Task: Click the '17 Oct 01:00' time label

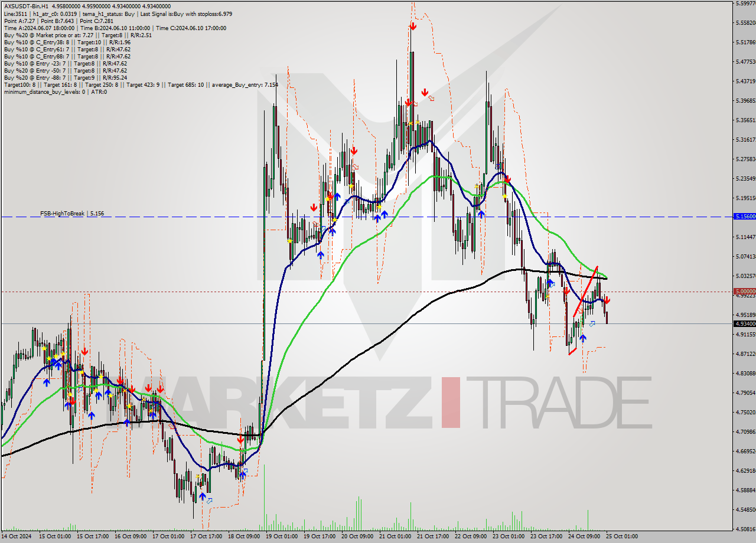Action: coord(168,537)
